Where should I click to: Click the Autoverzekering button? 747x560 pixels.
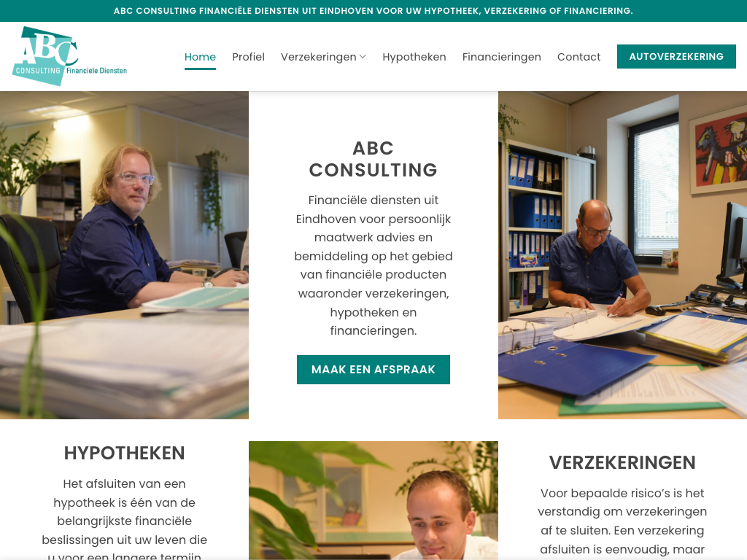coord(676,57)
